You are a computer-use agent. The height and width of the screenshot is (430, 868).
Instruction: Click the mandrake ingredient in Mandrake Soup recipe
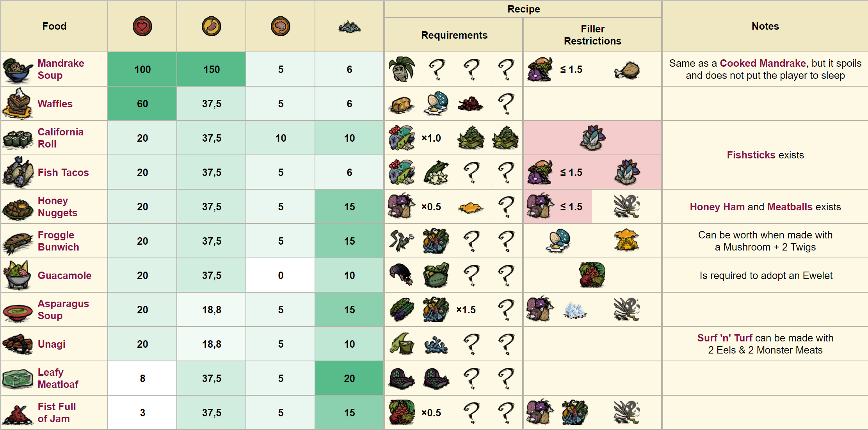[402, 69]
